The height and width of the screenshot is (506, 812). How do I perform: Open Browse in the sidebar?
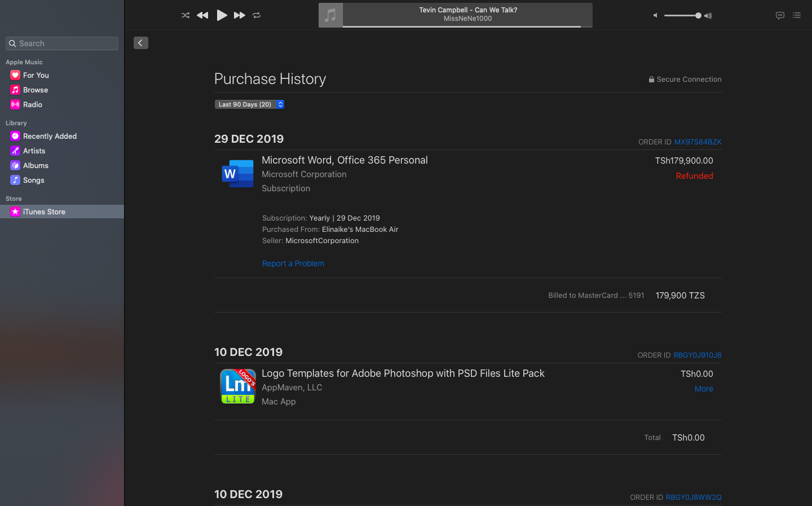pos(62,90)
